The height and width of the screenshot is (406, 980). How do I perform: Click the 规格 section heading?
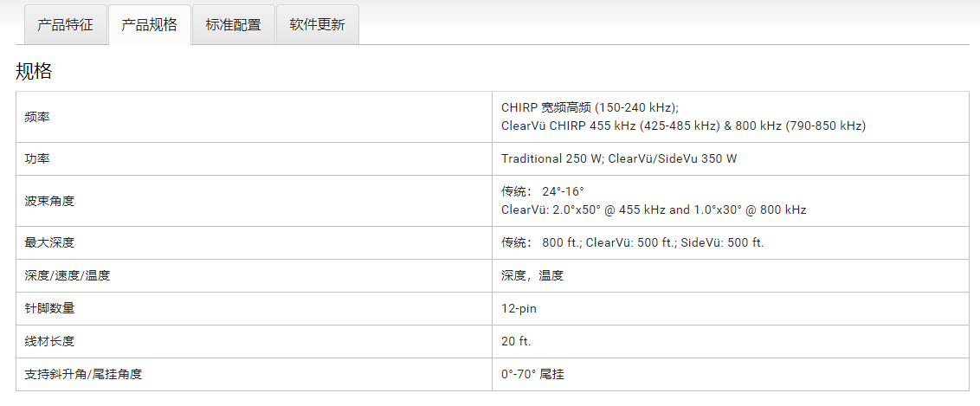click(x=34, y=71)
